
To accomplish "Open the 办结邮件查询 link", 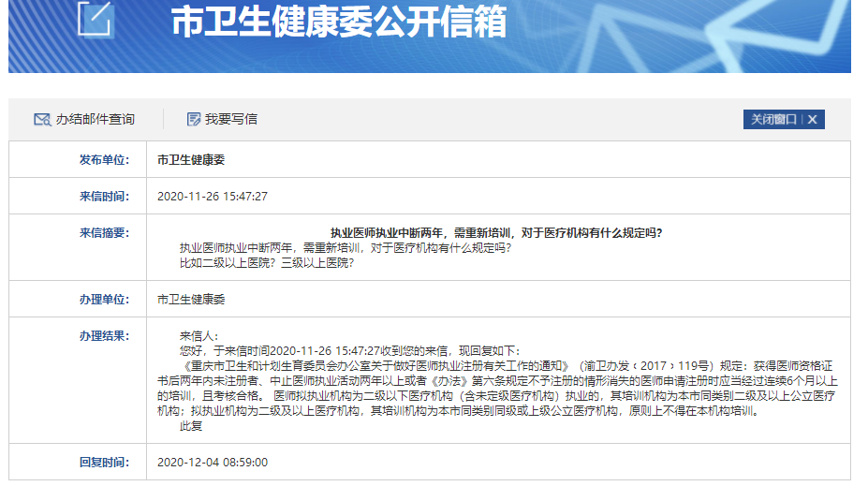I will click(x=95, y=119).
